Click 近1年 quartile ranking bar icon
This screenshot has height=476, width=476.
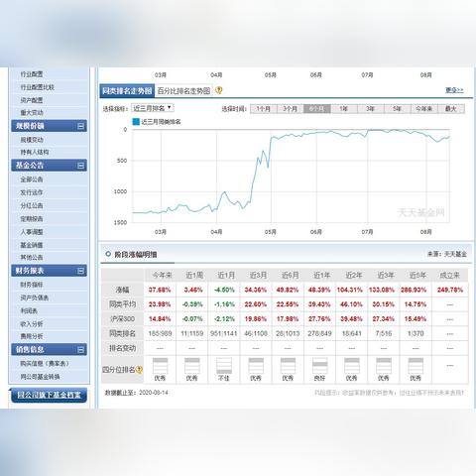point(319,366)
